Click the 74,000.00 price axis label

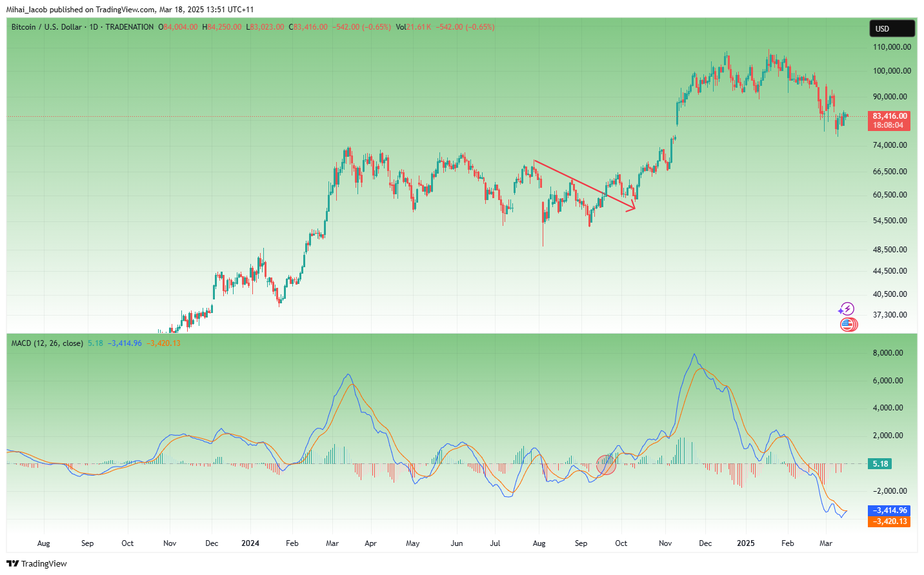[890, 145]
